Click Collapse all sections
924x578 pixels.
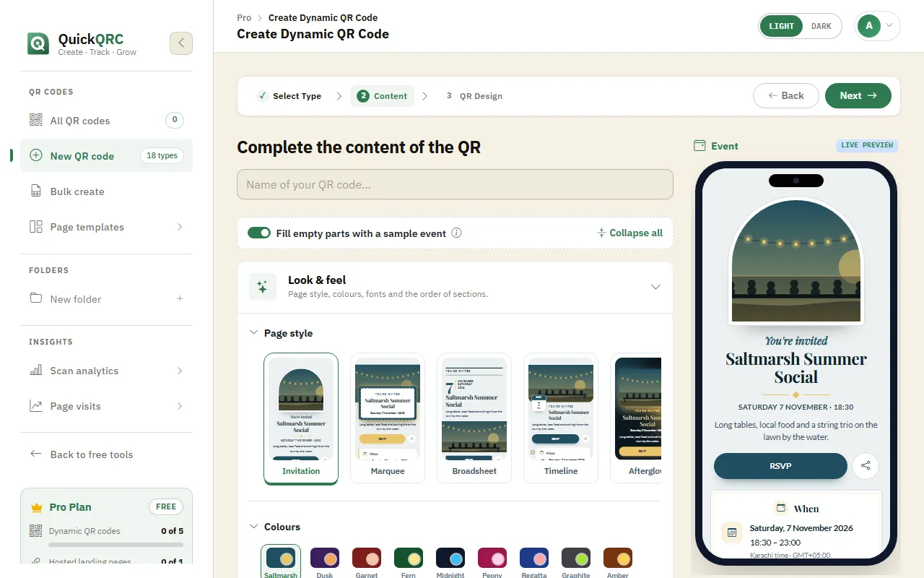coord(629,233)
